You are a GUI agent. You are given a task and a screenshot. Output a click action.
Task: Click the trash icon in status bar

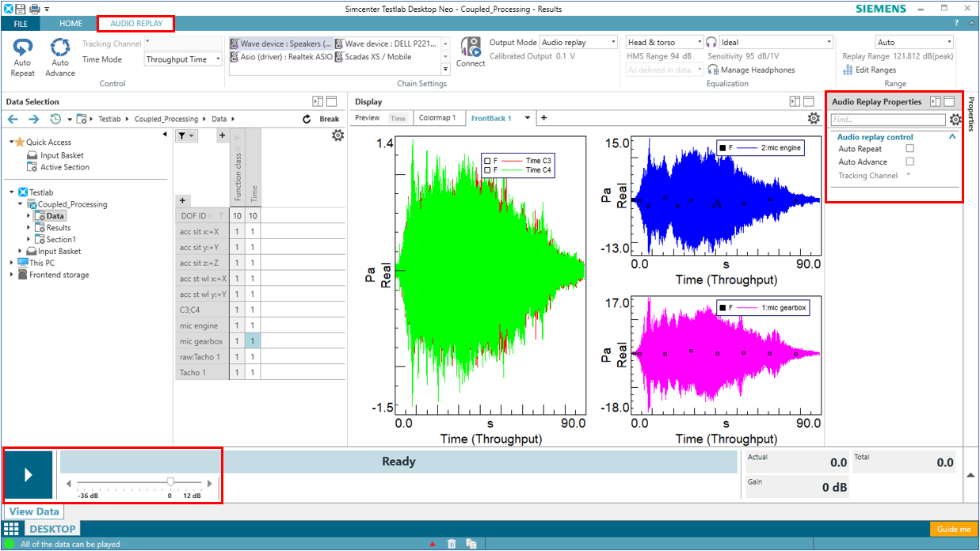pyautogui.click(x=452, y=544)
